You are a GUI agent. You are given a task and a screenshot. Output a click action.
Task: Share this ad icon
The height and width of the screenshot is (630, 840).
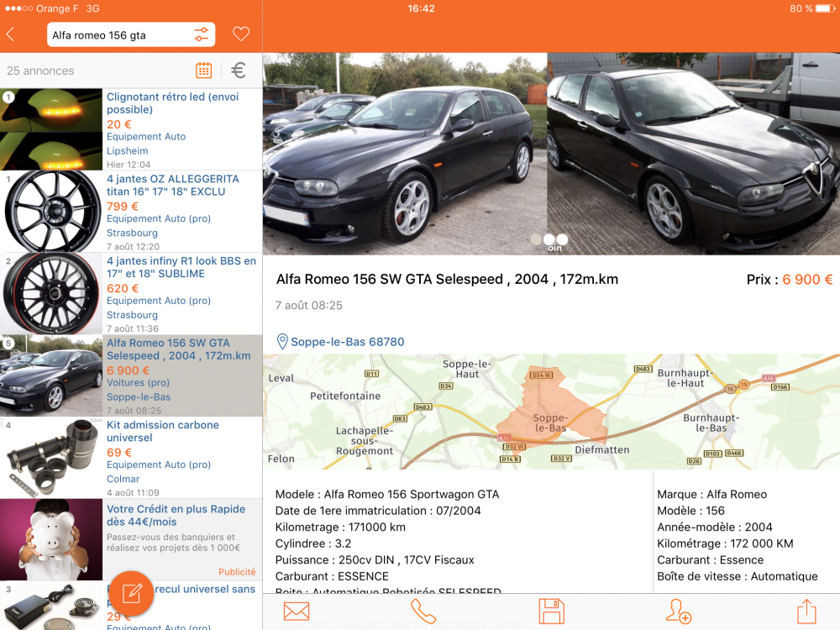point(806,612)
